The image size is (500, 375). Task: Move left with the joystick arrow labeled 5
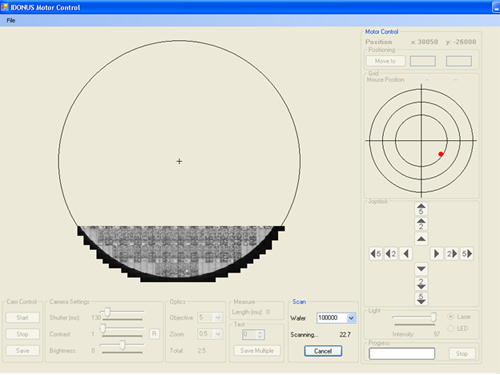tap(376, 254)
